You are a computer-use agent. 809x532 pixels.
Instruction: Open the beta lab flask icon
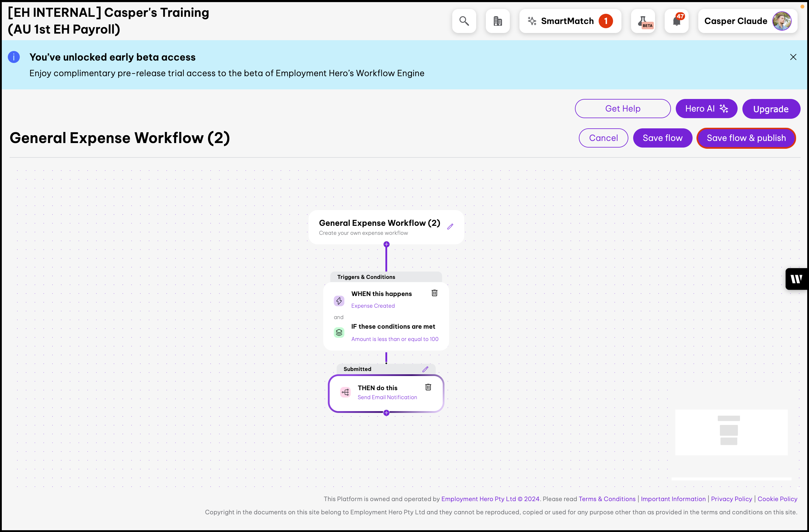click(x=643, y=21)
